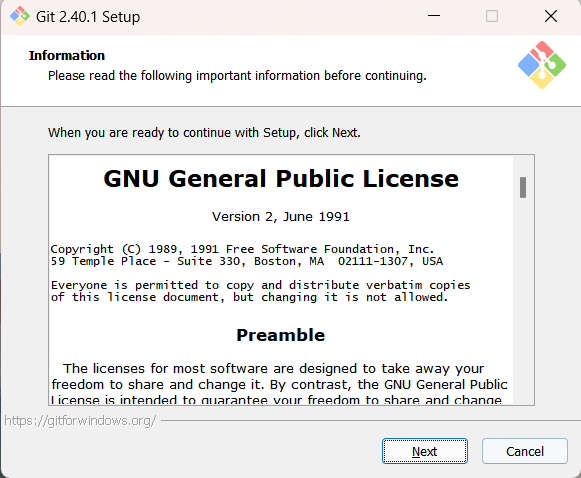The image size is (581, 478).
Task: Cancel the Git installation
Action: (x=525, y=451)
